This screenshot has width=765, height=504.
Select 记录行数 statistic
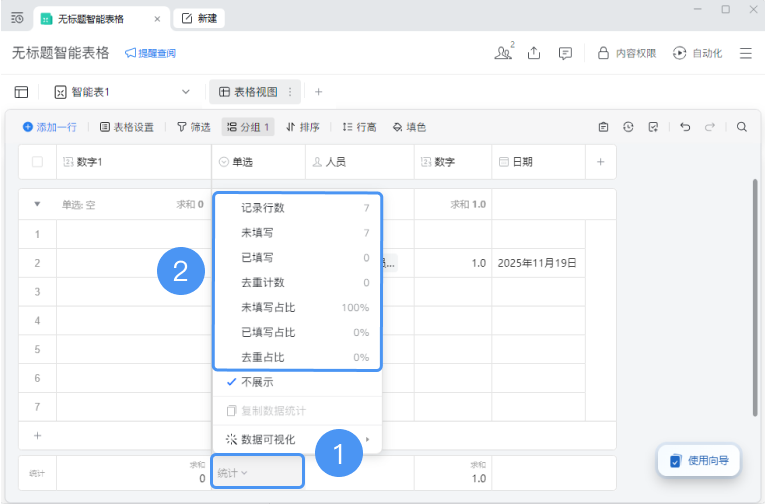click(x=297, y=208)
